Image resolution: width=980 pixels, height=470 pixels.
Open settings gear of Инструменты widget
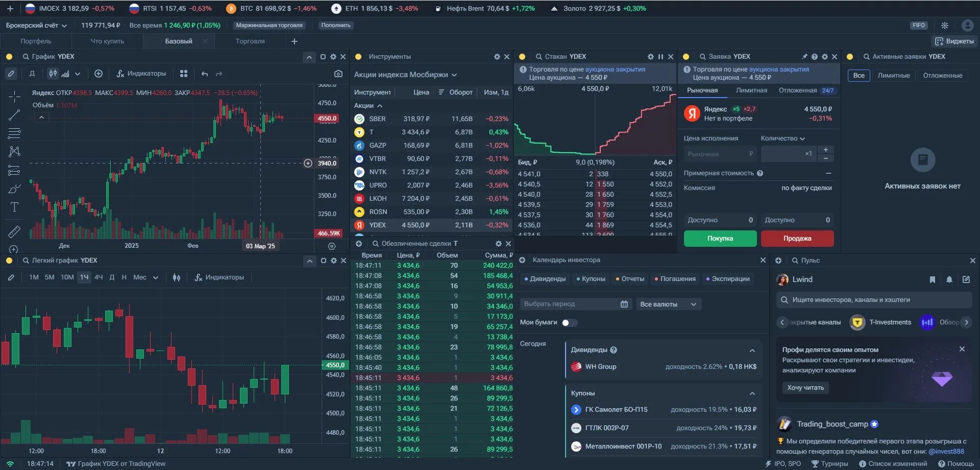(497, 57)
